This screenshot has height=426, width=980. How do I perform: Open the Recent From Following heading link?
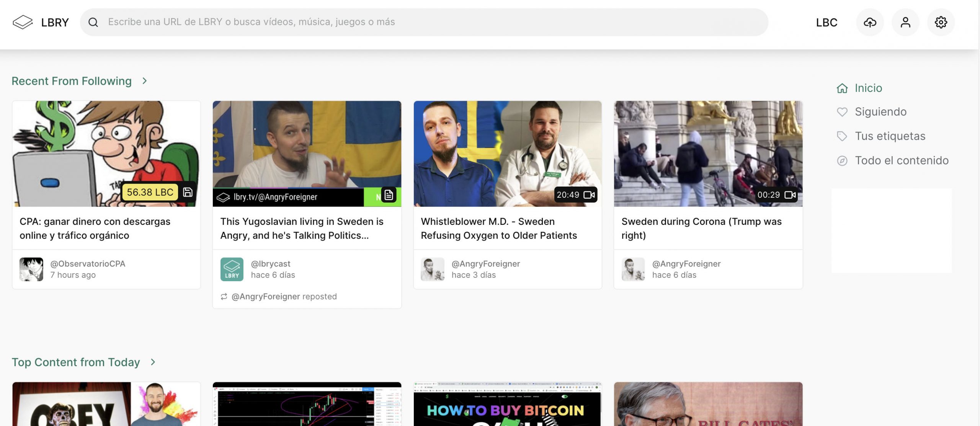(x=72, y=81)
